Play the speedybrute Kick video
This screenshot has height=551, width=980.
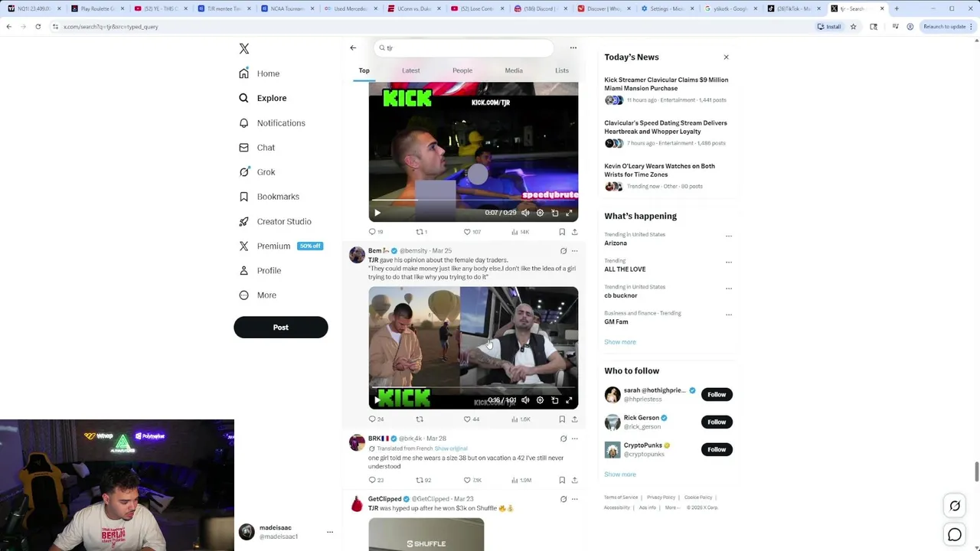point(377,213)
